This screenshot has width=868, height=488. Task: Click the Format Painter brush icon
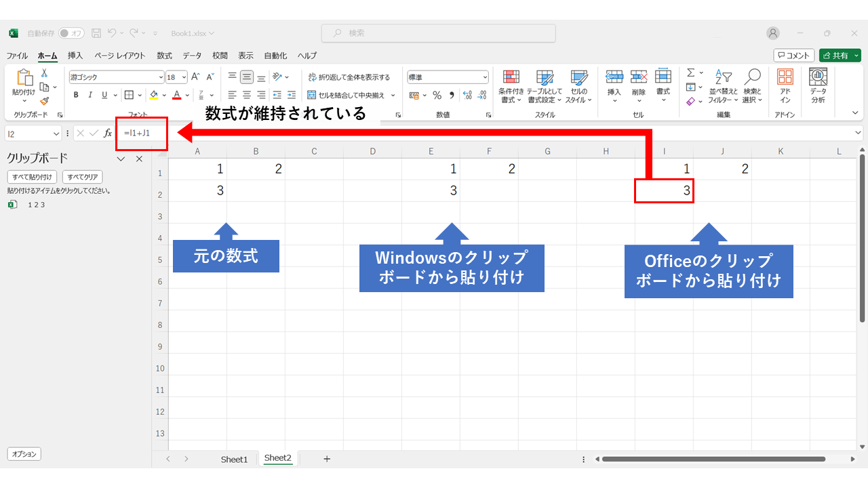click(x=44, y=100)
